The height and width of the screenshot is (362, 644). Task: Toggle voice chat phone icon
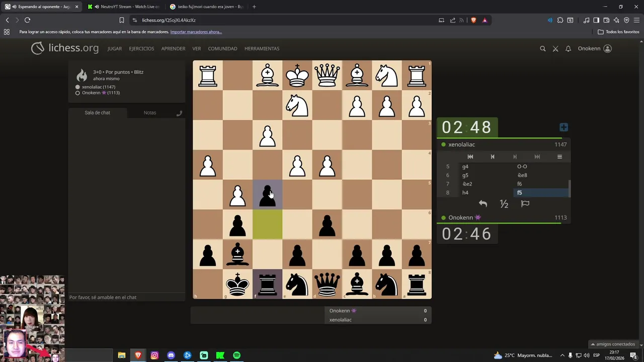click(179, 113)
